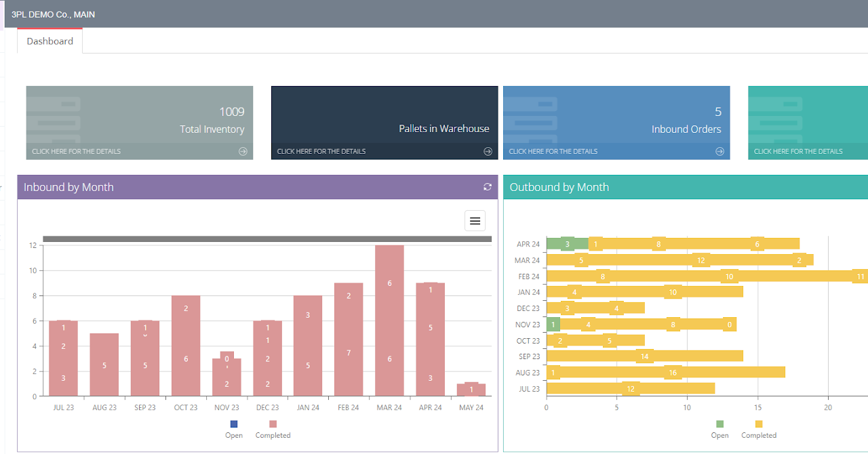Screen dimensions: 868x454
Task: Click the FEB 24 outbound bar
Action: coord(705,276)
